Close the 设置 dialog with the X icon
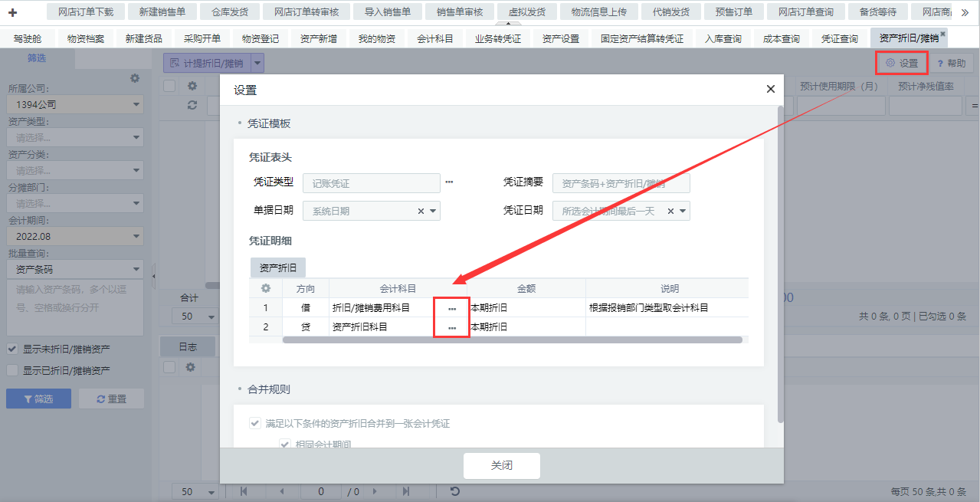This screenshot has width=980, height=502. (x=770, y=90)
